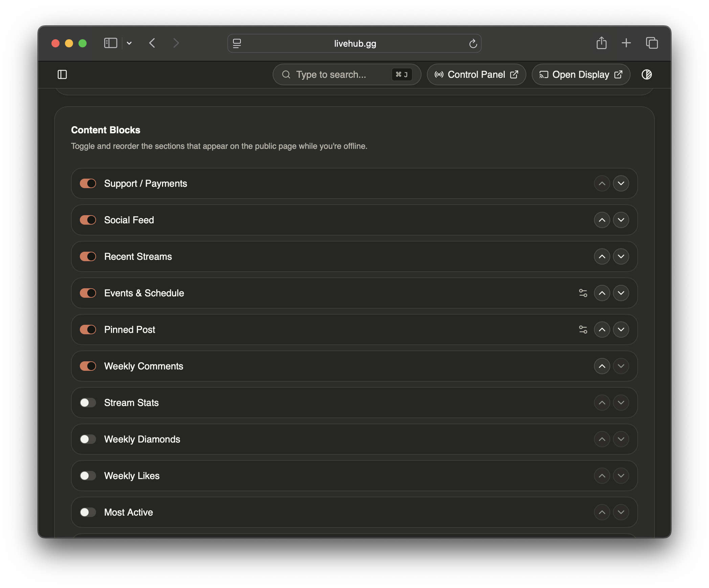Viewport: 709px width, 588px height.
Task: Move Social Feed block down
Action: [x=621, y=220]
